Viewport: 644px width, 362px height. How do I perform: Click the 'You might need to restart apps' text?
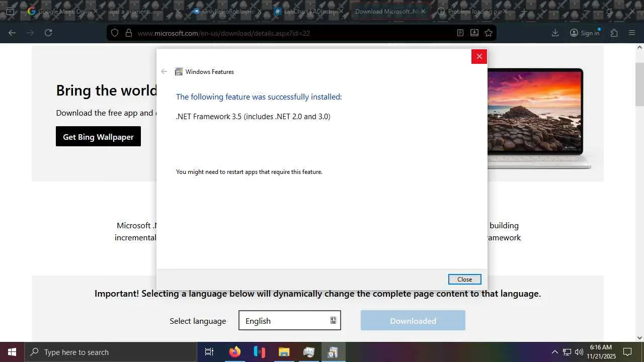click(x=249, y=172)
